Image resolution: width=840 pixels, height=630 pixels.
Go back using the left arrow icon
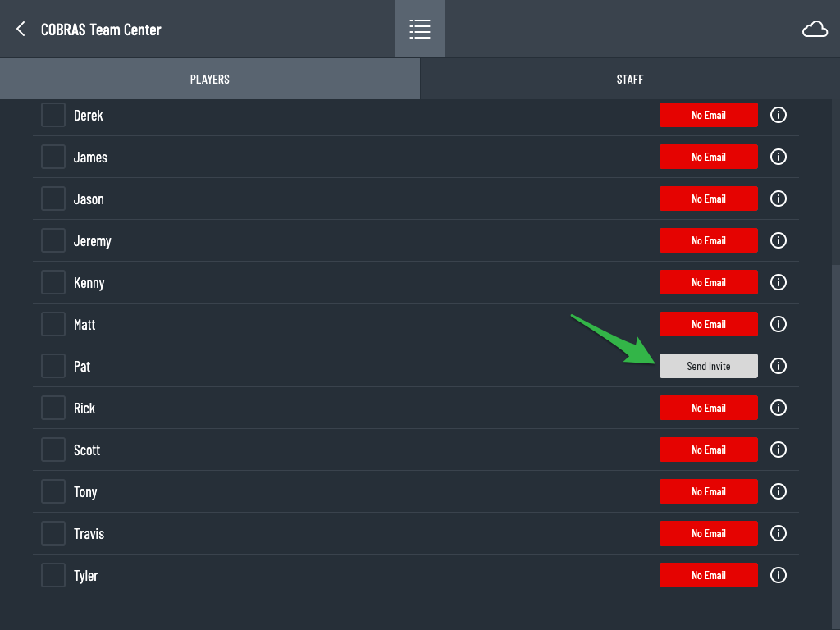[x=21, y=29]
